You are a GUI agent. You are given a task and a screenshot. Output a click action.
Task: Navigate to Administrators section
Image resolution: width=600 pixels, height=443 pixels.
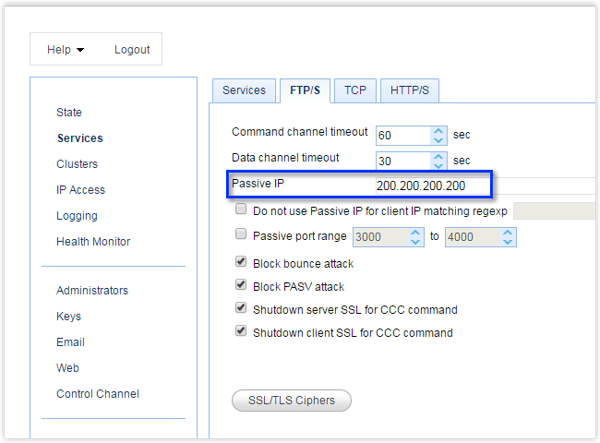coord(92,291)
